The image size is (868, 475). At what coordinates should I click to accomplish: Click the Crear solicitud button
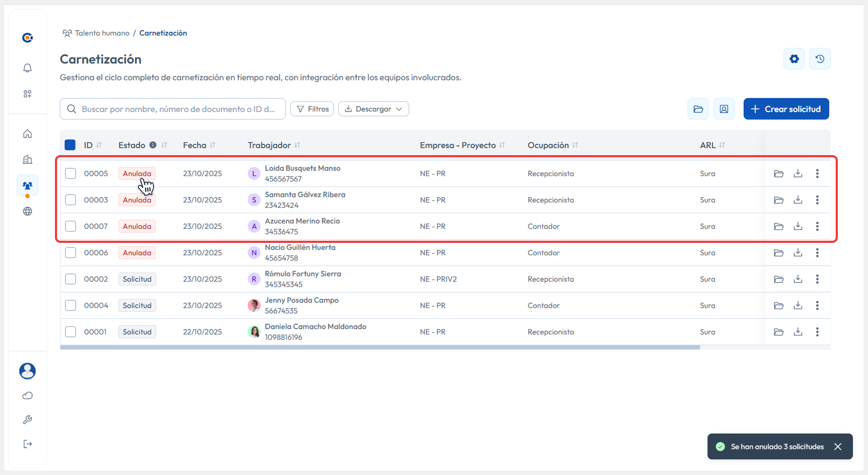[786, 109]
